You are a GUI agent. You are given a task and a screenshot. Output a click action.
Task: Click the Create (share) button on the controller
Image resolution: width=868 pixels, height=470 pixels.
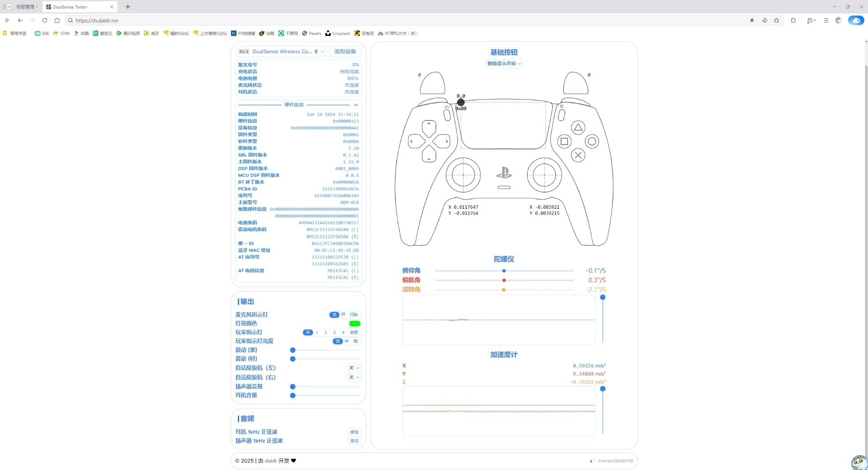pos(447,115)
